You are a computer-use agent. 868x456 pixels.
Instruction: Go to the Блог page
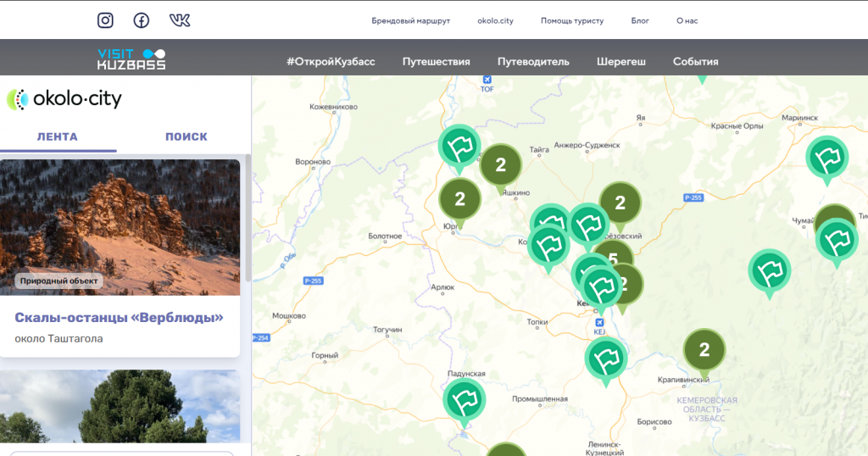coord(640,21)
